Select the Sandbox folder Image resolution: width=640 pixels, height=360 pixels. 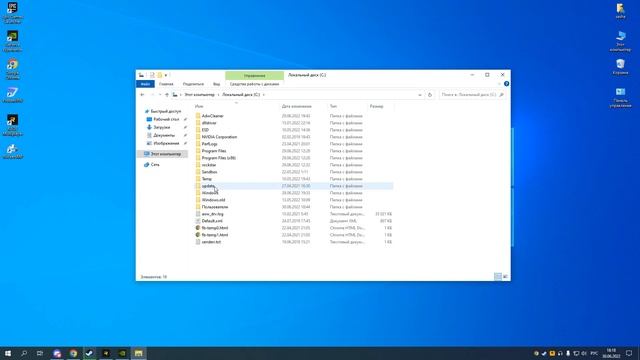(209, 172)
